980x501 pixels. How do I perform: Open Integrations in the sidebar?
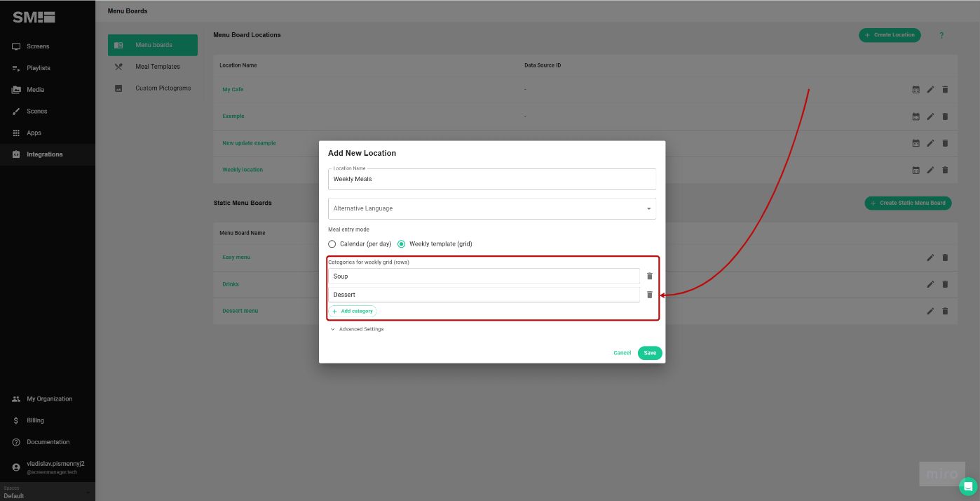[x=48, y=154]
